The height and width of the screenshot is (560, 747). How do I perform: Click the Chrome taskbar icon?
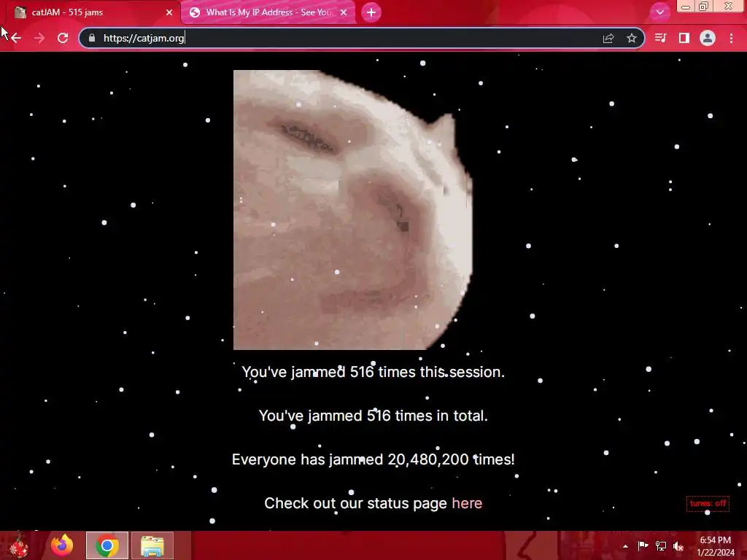[x=107, y=545]
